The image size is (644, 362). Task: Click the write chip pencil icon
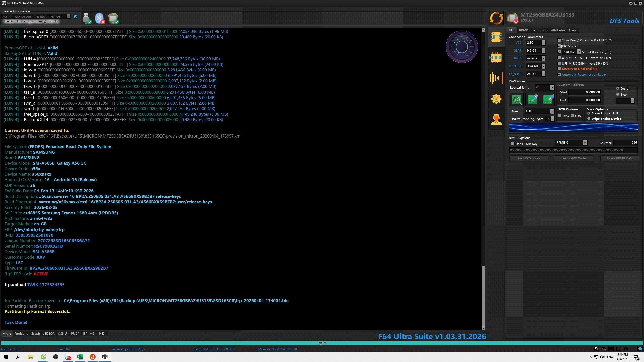coord(532,100)
